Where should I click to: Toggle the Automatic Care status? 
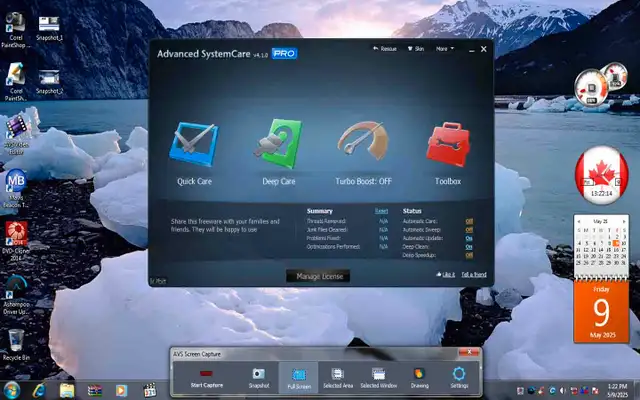click(x=469, y=221)
